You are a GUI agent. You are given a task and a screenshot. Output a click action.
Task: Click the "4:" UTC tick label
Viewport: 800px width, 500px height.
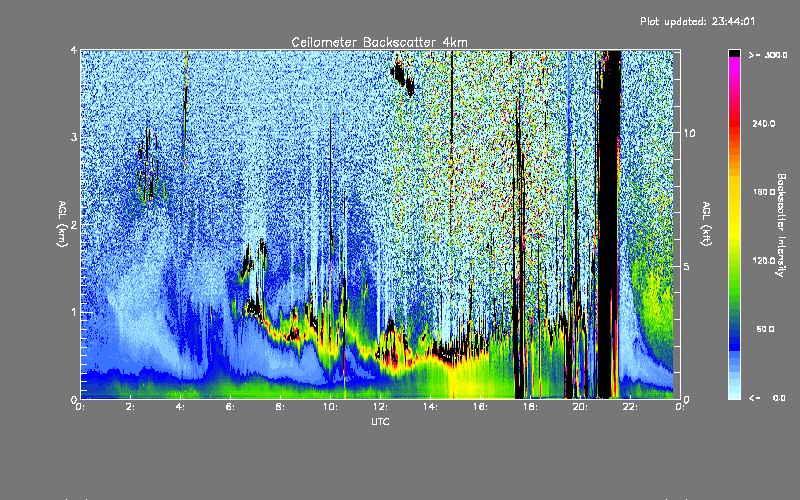(x=180, y=407)
